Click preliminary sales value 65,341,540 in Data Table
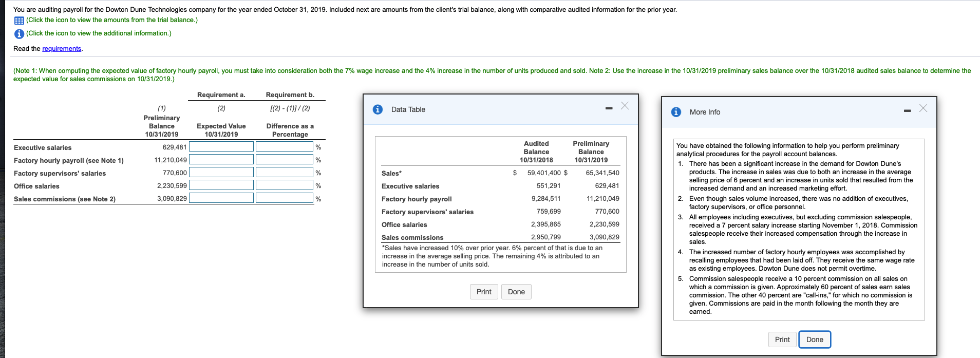The image size is (980, 358). coord(602,173)
